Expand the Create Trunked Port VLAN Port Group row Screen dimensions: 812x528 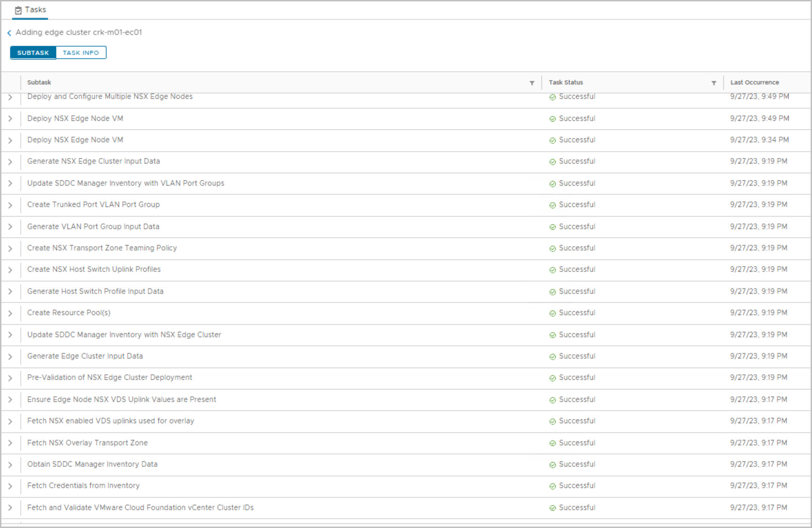(10, 205)
